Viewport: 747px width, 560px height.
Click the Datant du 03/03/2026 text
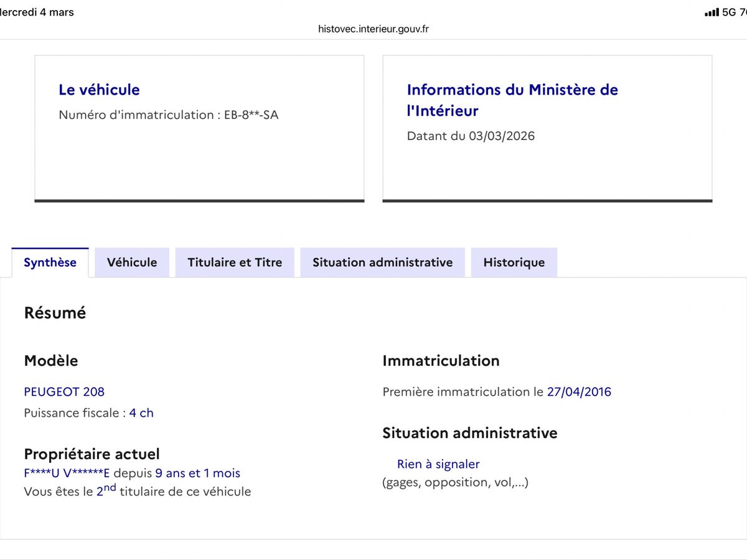click(x=471, y=136)
